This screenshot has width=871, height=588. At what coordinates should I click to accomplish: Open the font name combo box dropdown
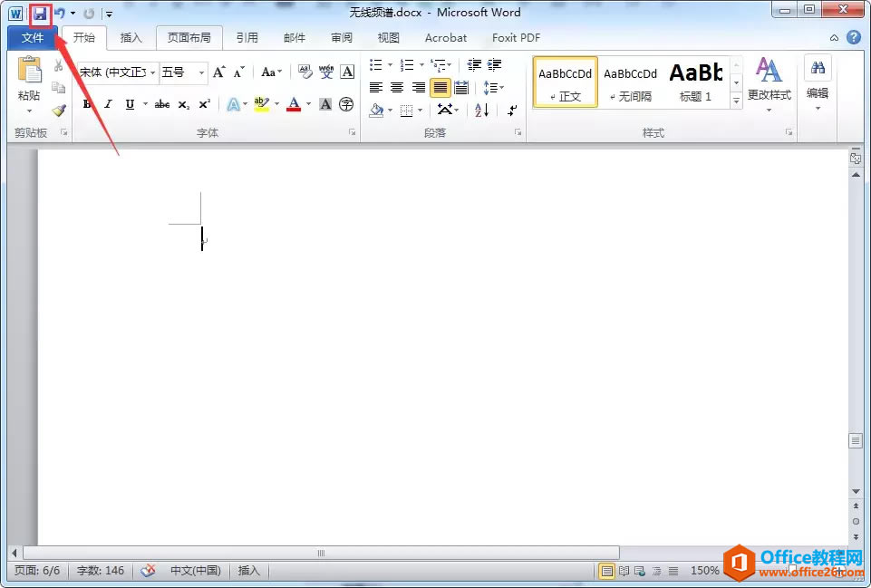coord(153,72)
